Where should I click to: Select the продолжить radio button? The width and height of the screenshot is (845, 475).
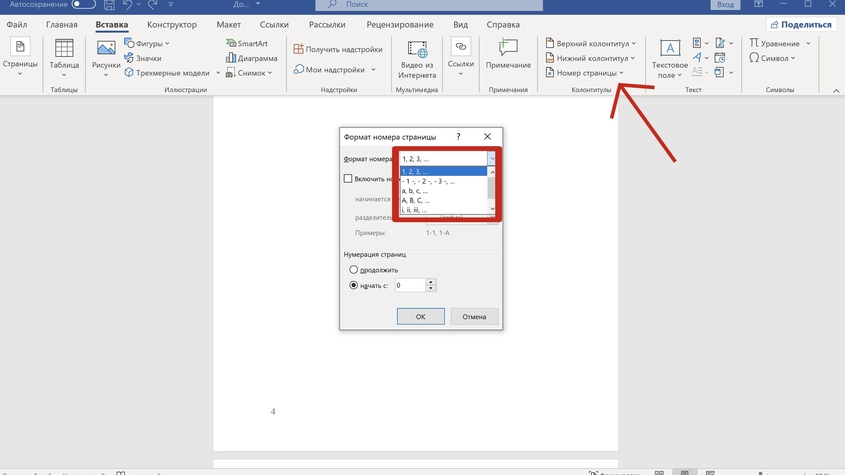tap(353, 270)
